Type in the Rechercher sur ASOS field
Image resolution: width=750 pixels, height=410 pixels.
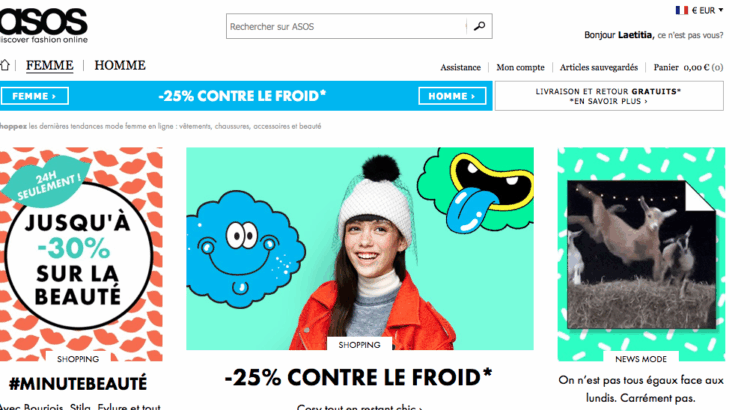pyautogui.click(x=346, y=26)
